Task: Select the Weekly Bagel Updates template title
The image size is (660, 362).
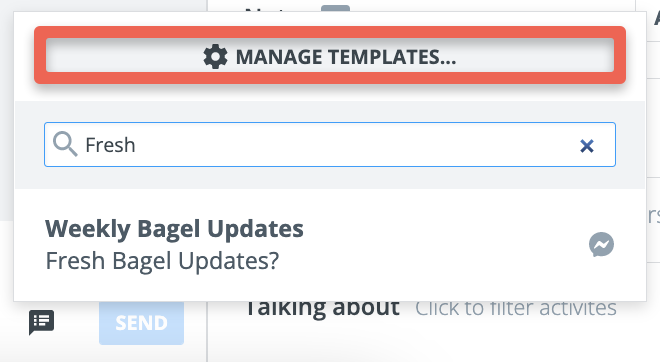Action: [x=174, y=229]
